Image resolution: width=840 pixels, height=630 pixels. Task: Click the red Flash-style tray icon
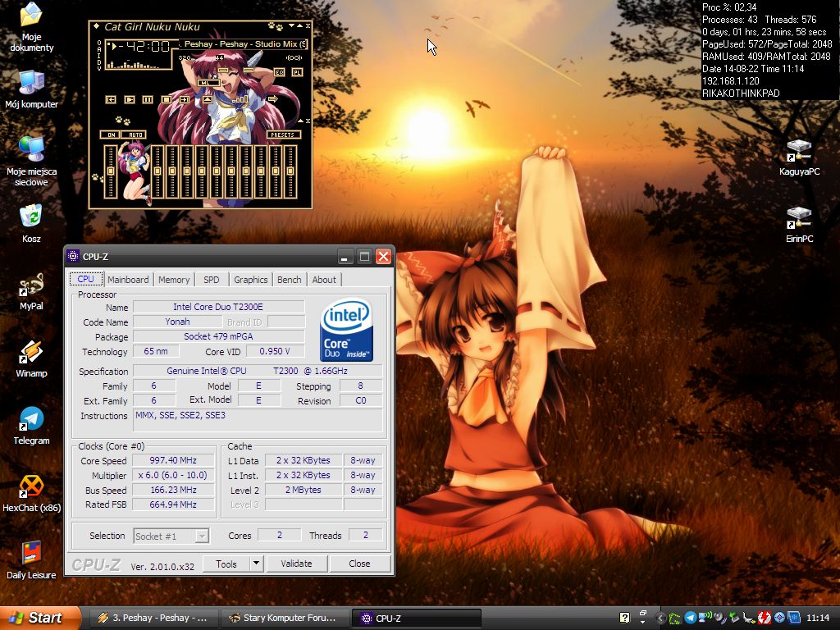(x=765, y=618)
